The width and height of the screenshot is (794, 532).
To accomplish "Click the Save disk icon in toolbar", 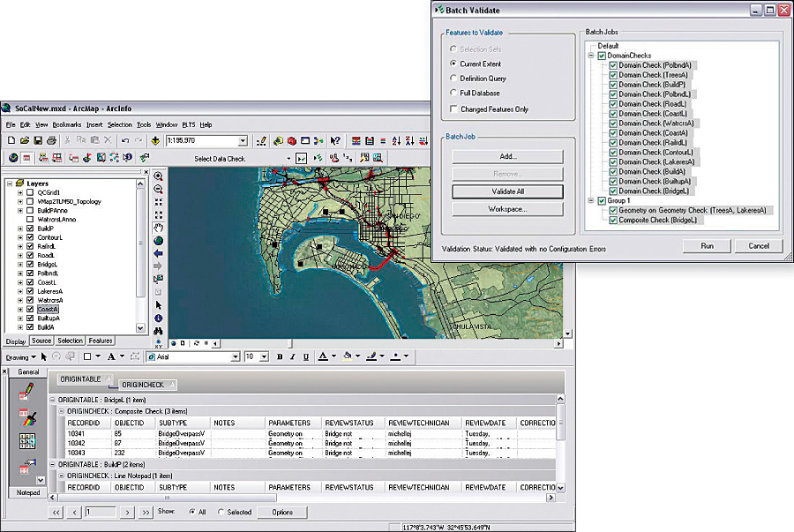I will click(38, 141).
